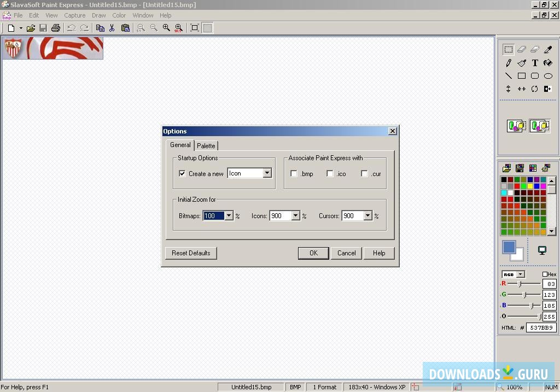This screenshot has height=392, width=560.
Task: Open the Capture menu
Action: coord(74,15)
